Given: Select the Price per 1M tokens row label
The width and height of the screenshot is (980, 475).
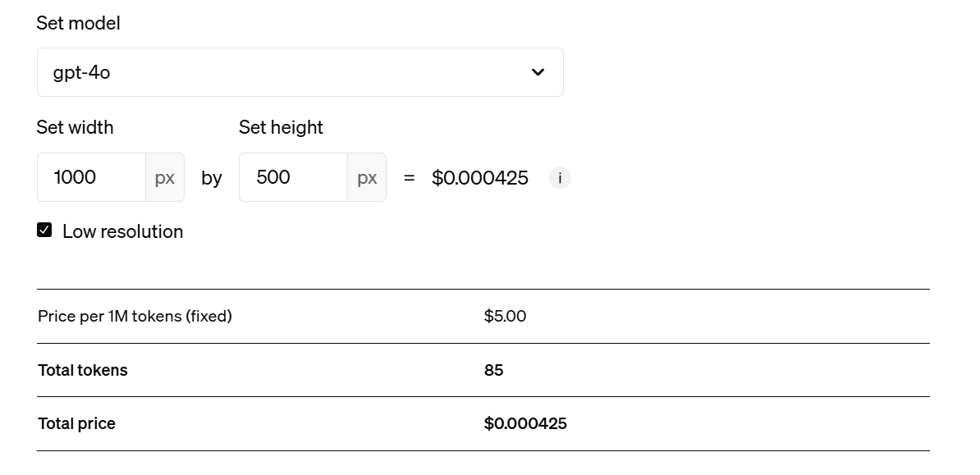Looking at the screenshot, I should 135,316.
